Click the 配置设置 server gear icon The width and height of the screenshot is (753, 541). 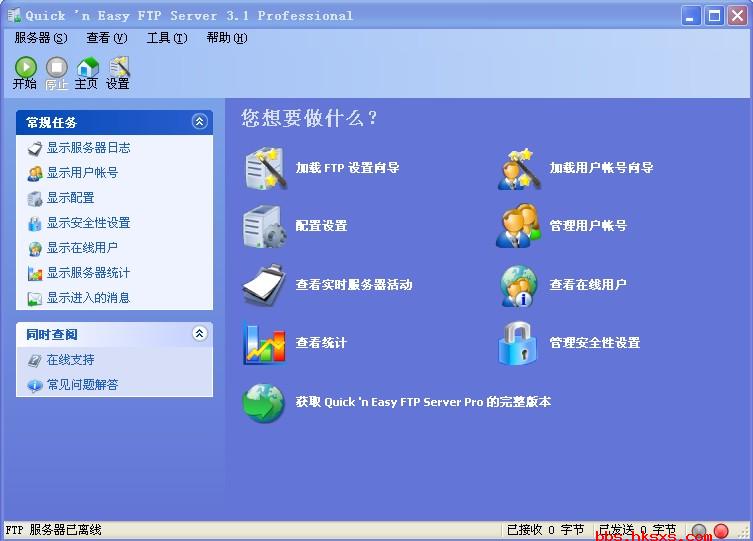[265, 227]
